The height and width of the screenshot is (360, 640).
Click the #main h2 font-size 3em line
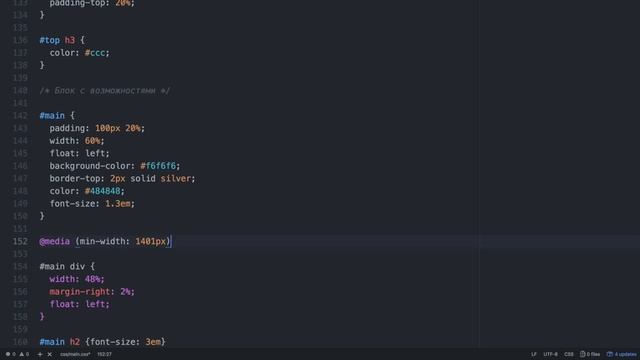coord(102,342)
